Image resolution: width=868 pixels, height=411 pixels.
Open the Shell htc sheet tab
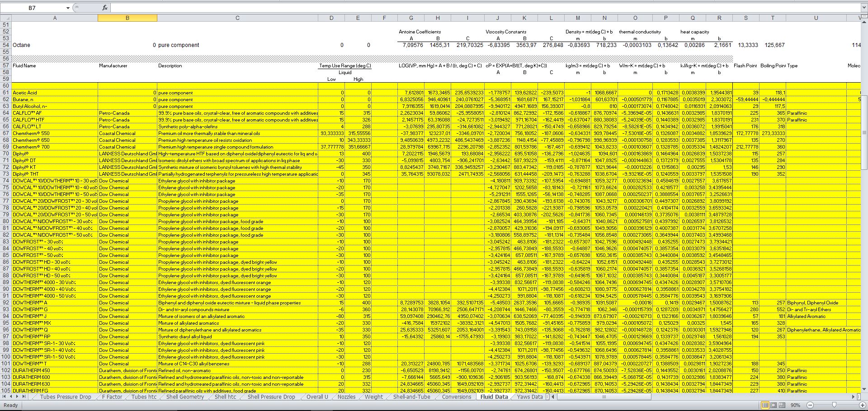tap(225, 397)
